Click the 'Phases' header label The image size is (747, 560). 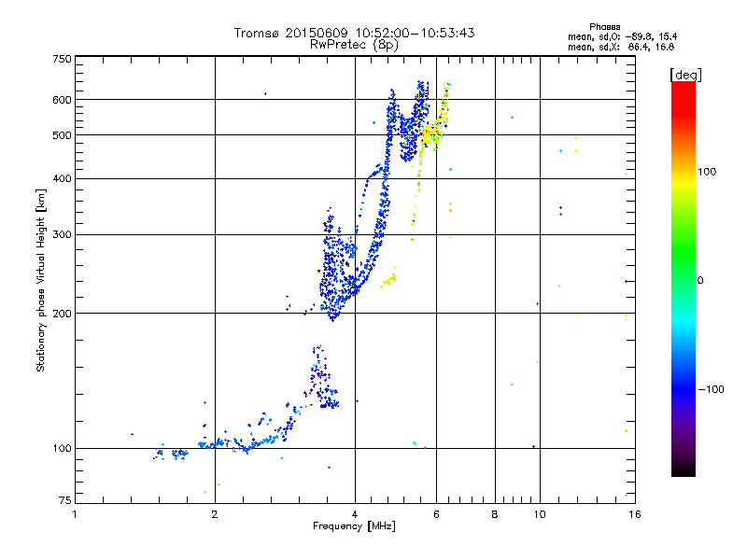point(604,27)
